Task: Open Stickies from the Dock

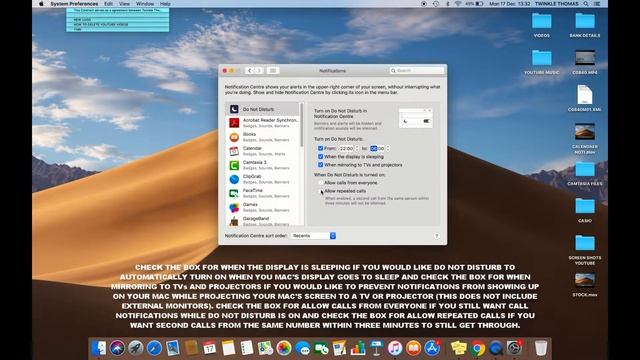Action: point(458,348)
